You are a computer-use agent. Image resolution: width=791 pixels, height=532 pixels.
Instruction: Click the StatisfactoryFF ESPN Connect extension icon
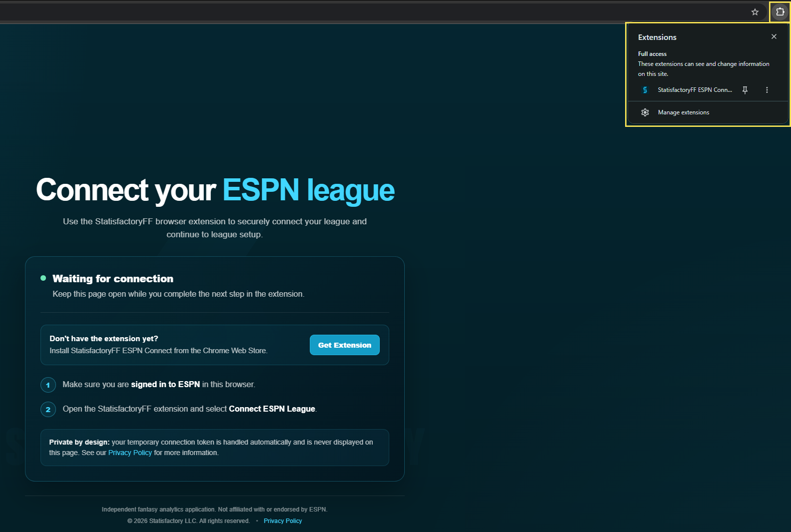coord(645,90)
